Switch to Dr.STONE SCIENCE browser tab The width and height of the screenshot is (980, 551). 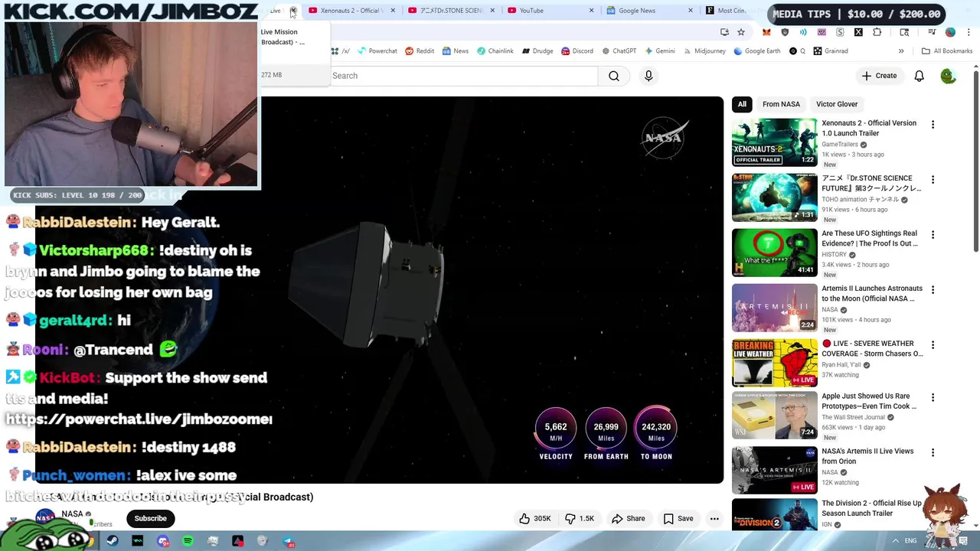point(451,11)
